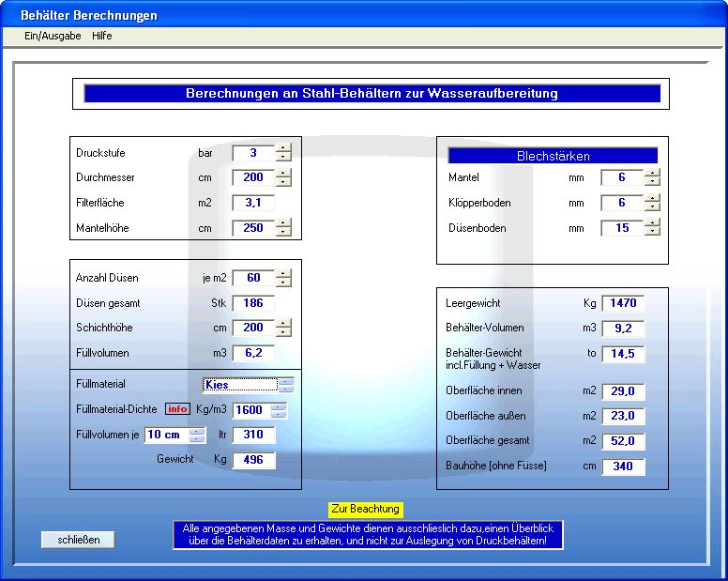Click the yellow Zur Beachtung label
This screenshot has height=581, width=728.
(365, 509)
